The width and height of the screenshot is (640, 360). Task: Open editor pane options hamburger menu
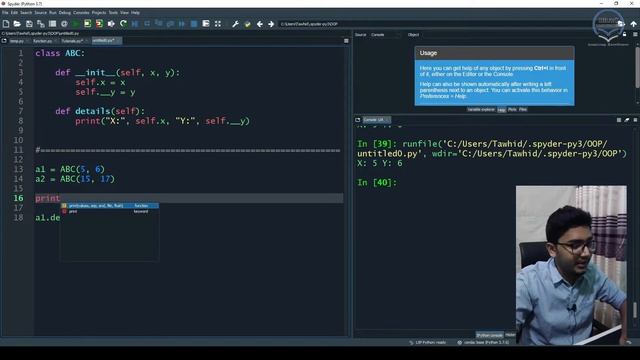click(346, 41)
